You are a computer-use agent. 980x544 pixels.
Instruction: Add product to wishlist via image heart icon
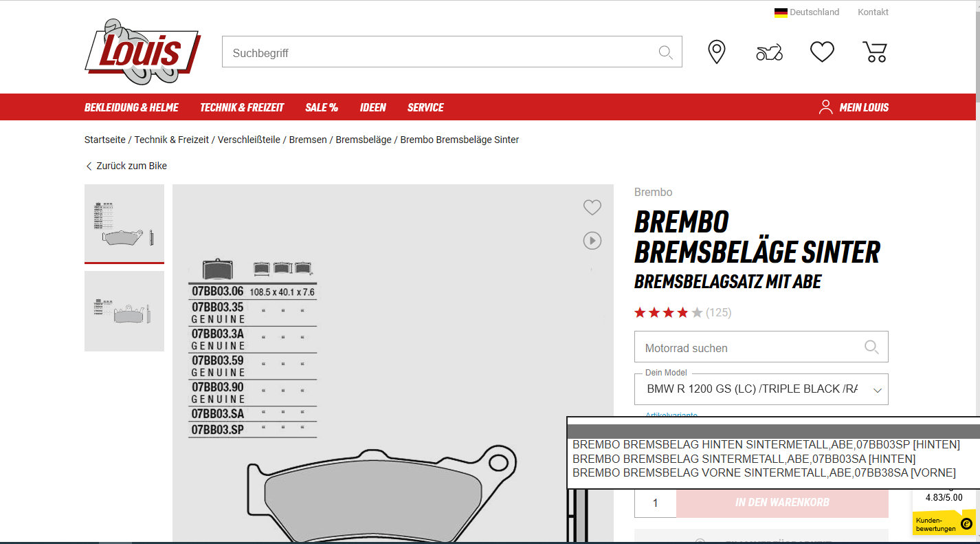(592, 207)
